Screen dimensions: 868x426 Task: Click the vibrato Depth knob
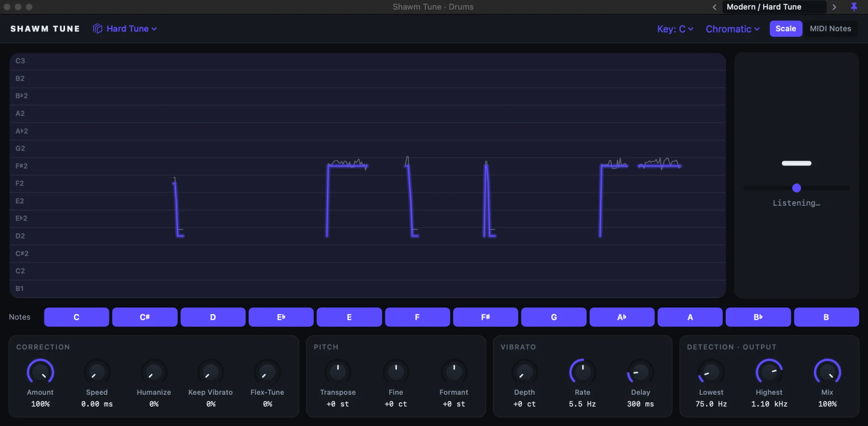(525, 372)
